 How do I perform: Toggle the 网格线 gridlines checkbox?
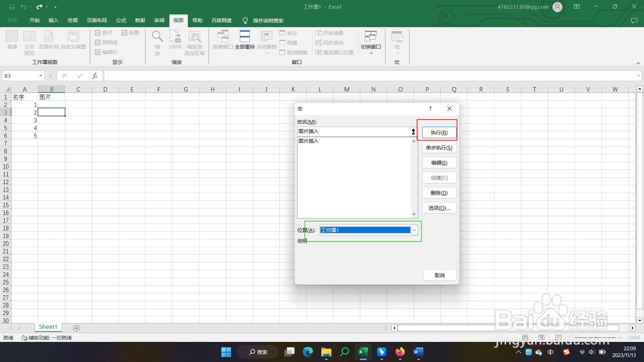[98, 43]
